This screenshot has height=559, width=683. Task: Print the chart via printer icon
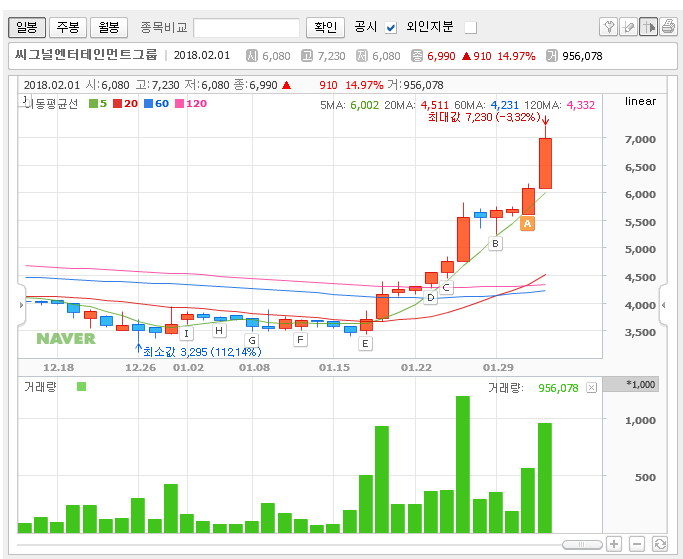[x=668, y=27]
